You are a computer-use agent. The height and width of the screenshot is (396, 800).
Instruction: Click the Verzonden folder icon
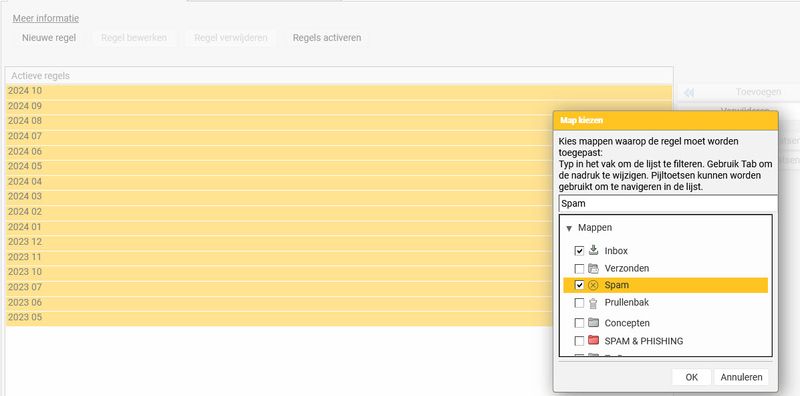pyautogui.click(x=593, y=268)
